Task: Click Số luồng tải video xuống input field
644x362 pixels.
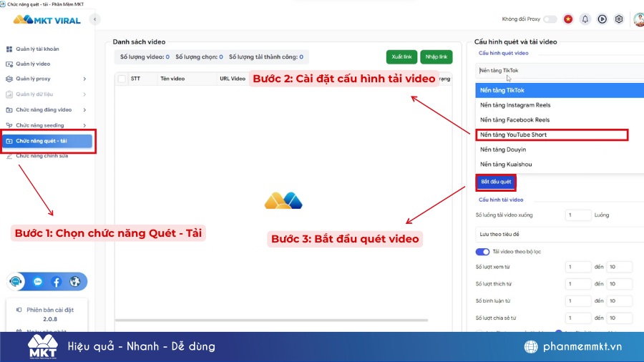Action: (578, 215)
